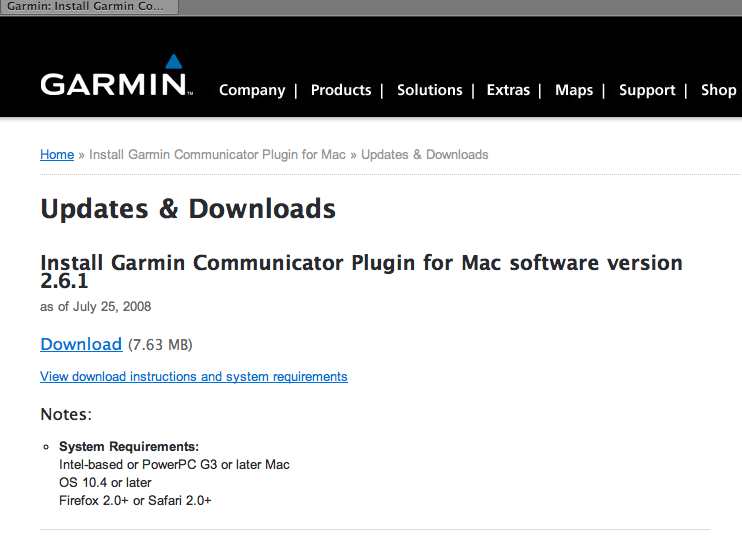
Task: Click the Updates & Downloads breadcrumb text
Action: pyautogui.click(x=424, y=155)
